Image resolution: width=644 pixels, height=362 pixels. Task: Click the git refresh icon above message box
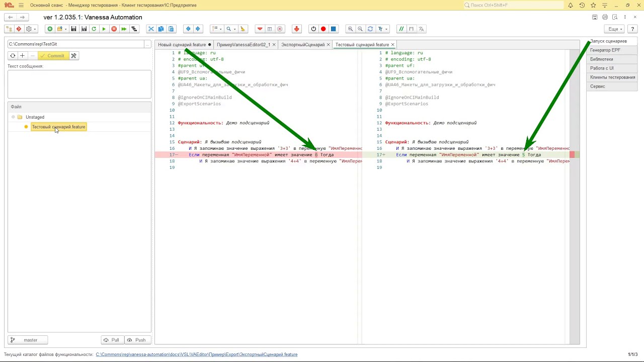point(13,56)
